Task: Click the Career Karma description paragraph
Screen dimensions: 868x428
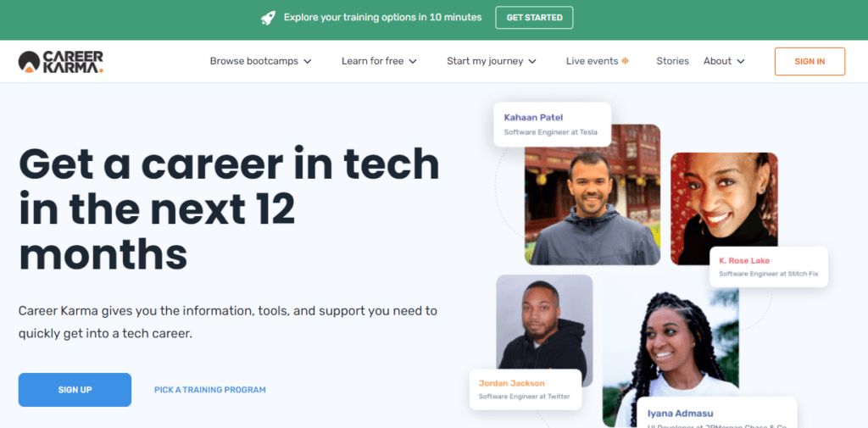Action: 227,323
